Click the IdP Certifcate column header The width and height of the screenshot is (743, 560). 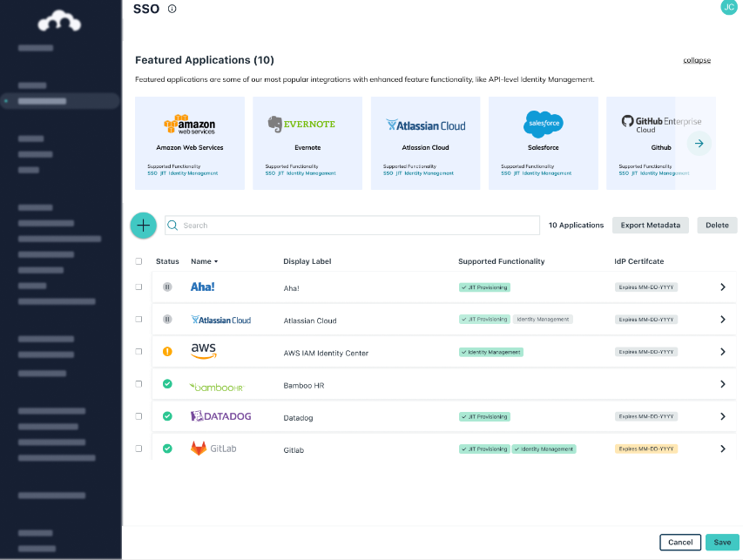[638, 261]
